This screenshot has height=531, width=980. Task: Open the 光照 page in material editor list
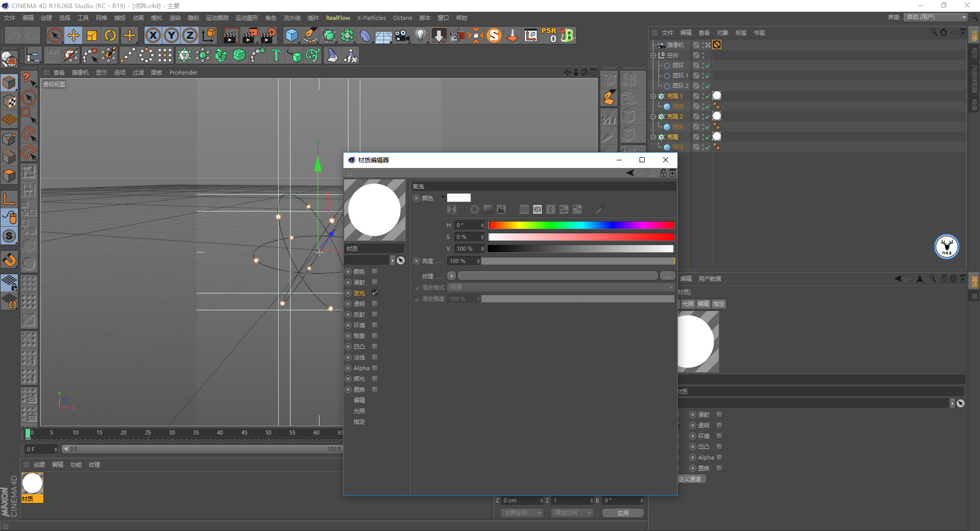point(359,411)
